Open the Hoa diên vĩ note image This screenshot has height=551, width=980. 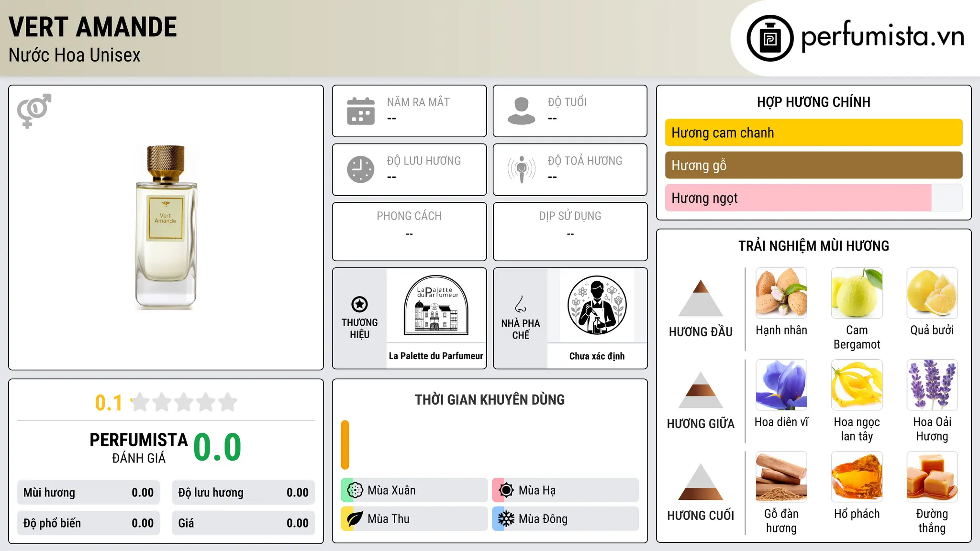point(781,385)
